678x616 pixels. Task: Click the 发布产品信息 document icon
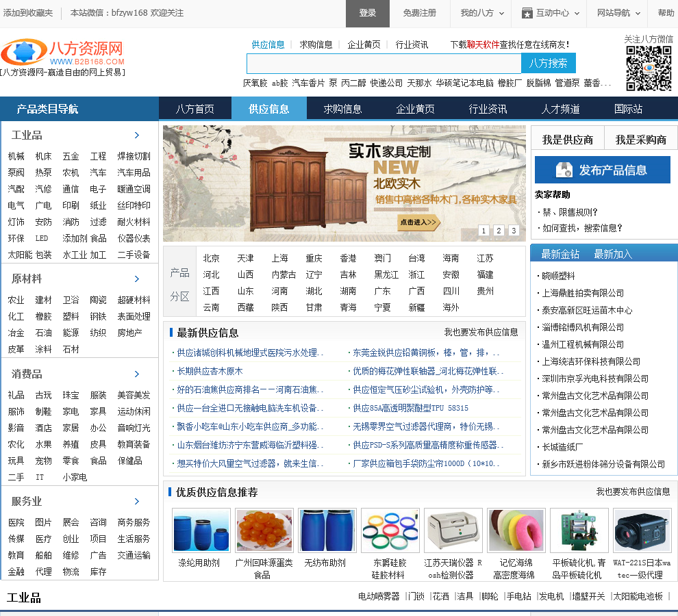(x=564, y=170)
